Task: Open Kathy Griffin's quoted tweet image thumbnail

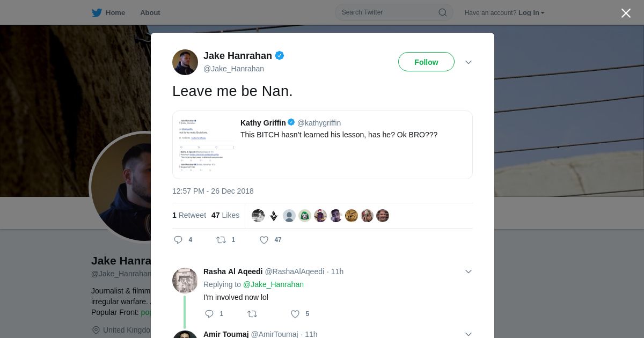Action: click(207, 145)
